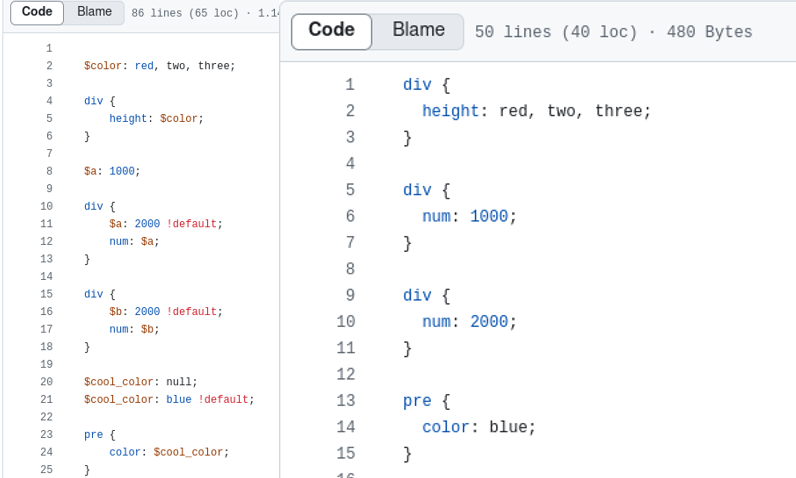796x478 pixels.
Task: Click '!default' on the '$a: 2000' line
Action: pyautogui.click(x=191, y=224)
